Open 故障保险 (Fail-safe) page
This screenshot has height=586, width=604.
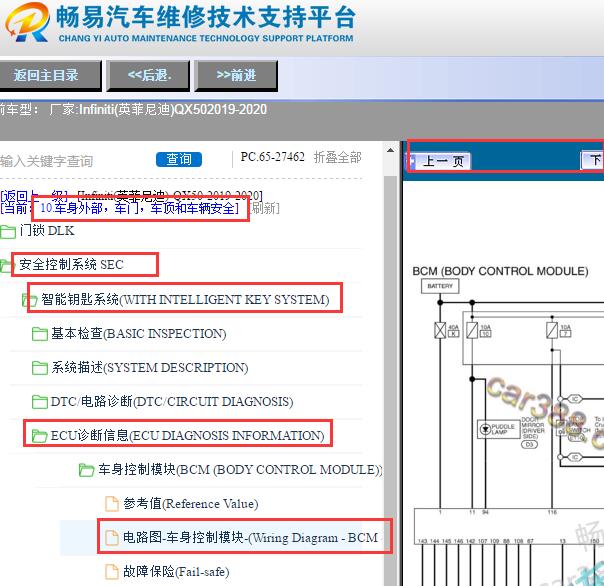pos(176,571)
